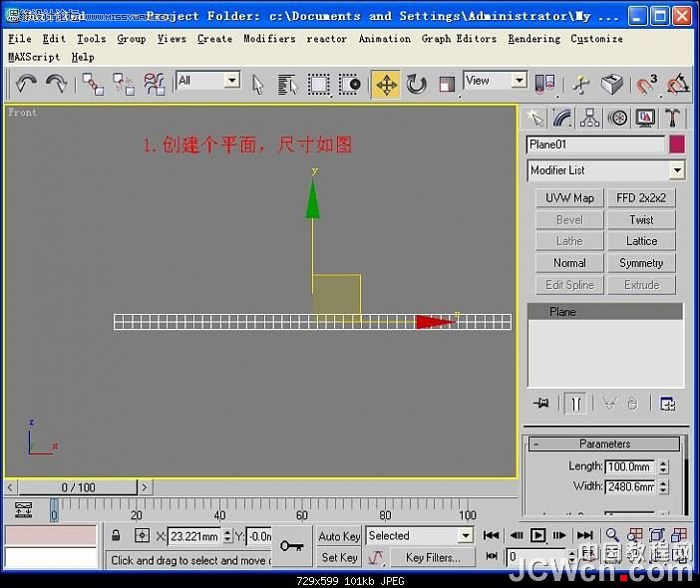This screenshot has width=700, height=588.
Task: Apply the FFD 2x2x2 modifier
Action: coord(641,197)
